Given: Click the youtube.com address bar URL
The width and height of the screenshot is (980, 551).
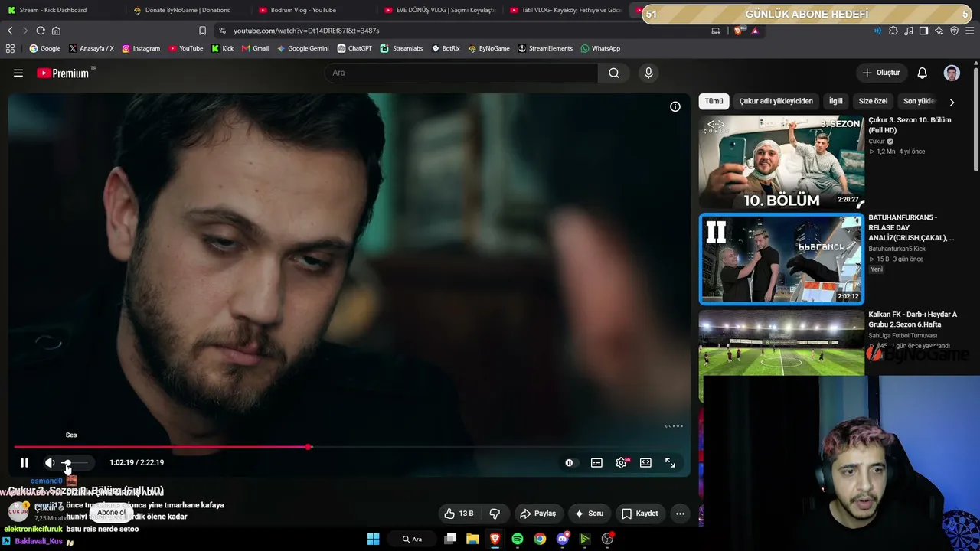Looking at the screenshot, I should coord(306,31).
